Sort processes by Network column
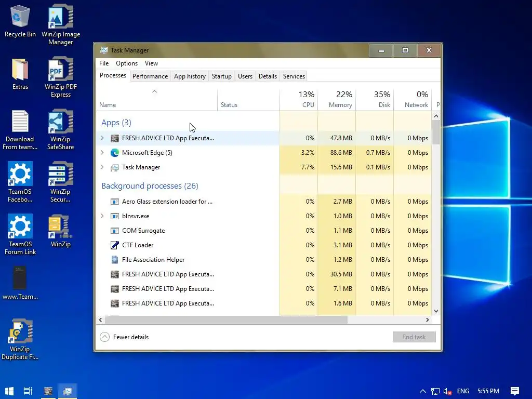This screenshot has height=399, width=532. (413, 100)
